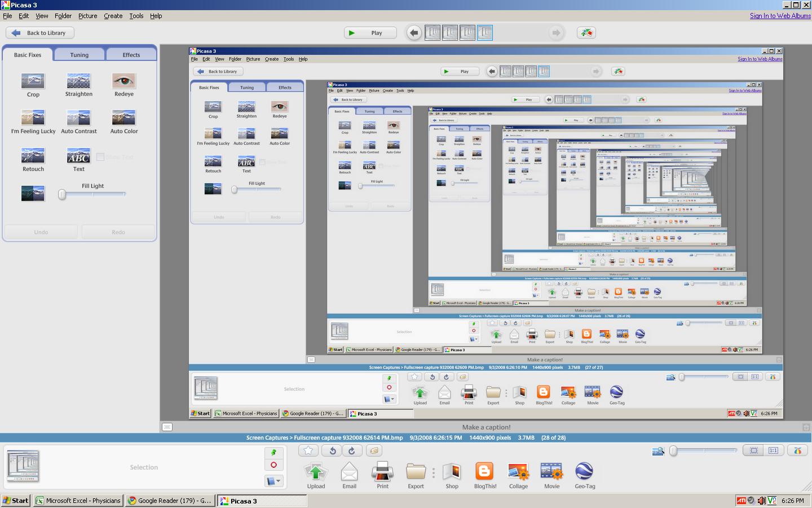Toggle the caption visibility button left of caption
Screen dimensions: 812x508
tap(167, 427)
